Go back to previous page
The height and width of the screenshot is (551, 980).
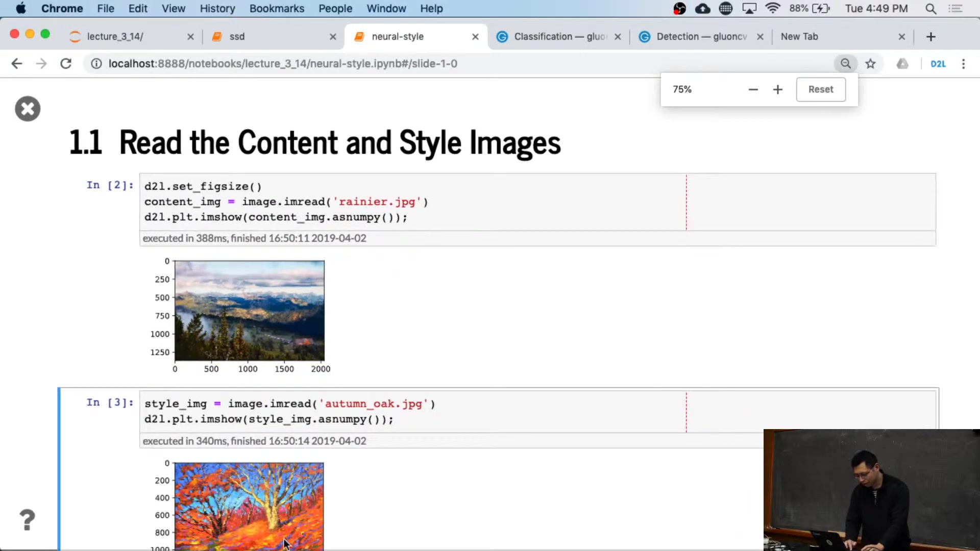click(17, 64)
